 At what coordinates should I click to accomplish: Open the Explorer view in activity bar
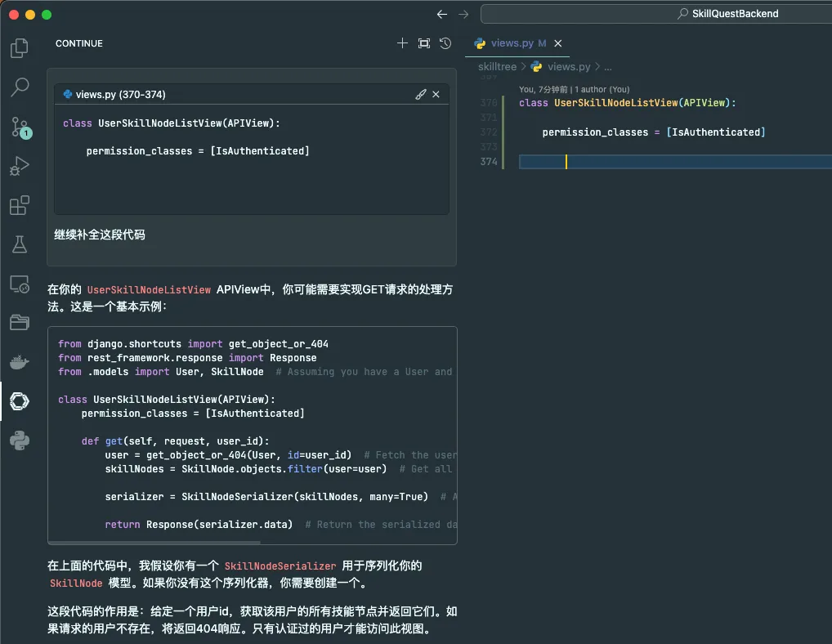coord(20,48)
